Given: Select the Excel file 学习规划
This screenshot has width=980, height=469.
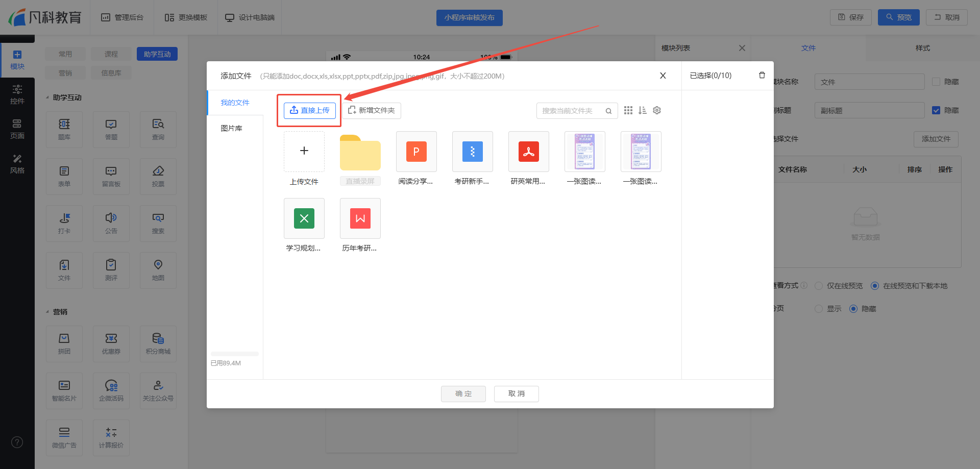Looking at the screenshot, I should pos(304,218).
